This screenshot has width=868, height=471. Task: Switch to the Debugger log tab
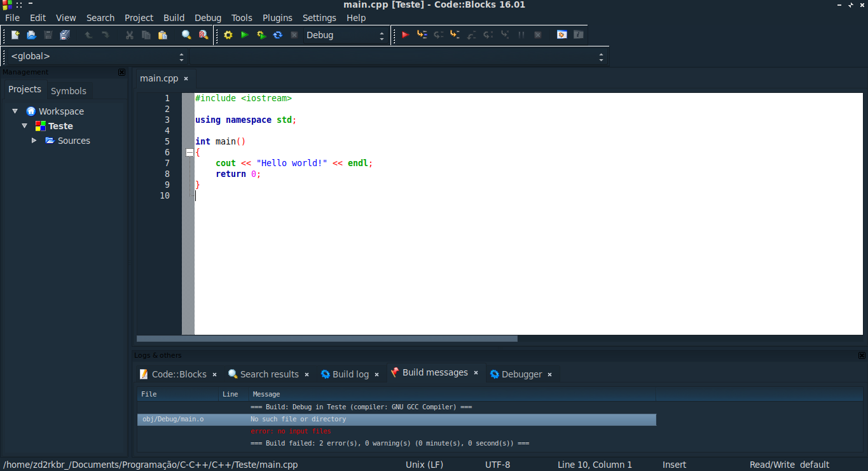[x=521, y=374]
